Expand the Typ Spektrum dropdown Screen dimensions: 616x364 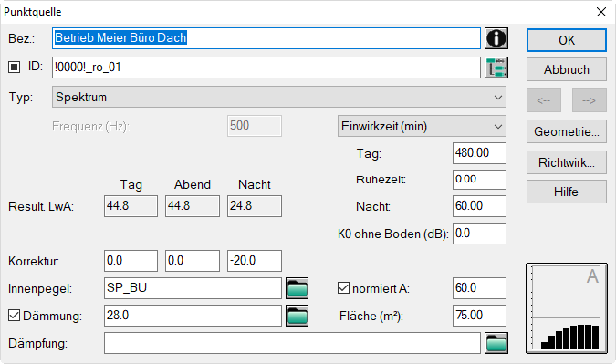coord(279,97)
